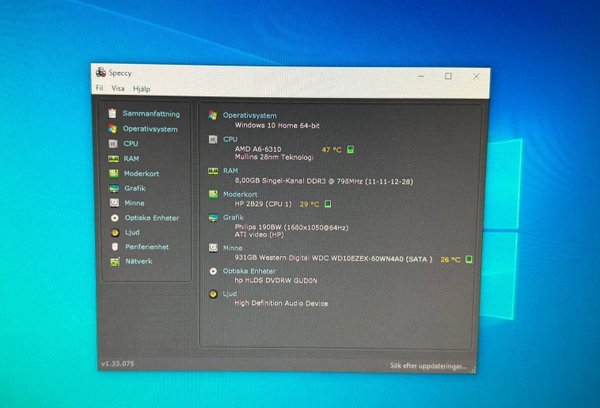Click hp HLDS DVDRW GUD0N text
The width and height of the screenshot is (600, 408).
tap(276, 281)
